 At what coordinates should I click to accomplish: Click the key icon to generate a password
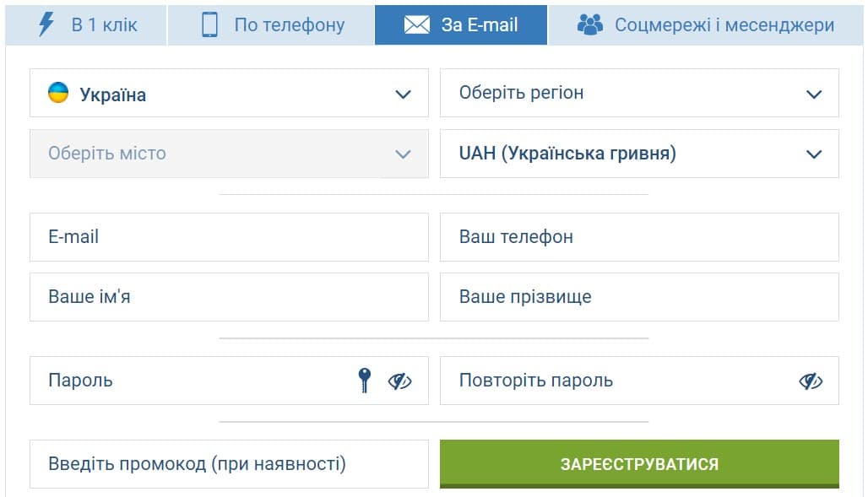point(364,381)
